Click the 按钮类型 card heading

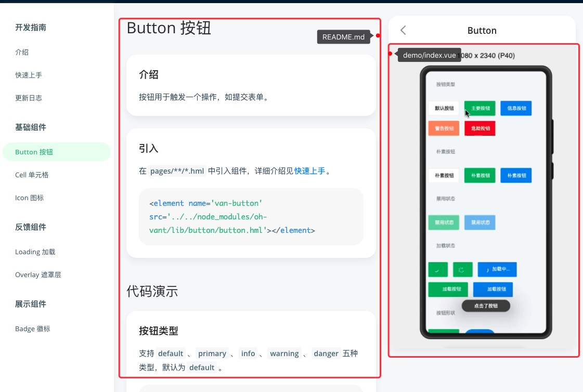(x=159, y=331)
